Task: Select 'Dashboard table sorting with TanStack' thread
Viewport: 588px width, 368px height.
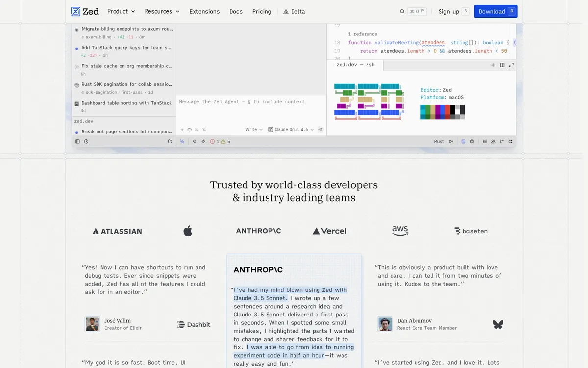Action: click(x=124, y=106)
